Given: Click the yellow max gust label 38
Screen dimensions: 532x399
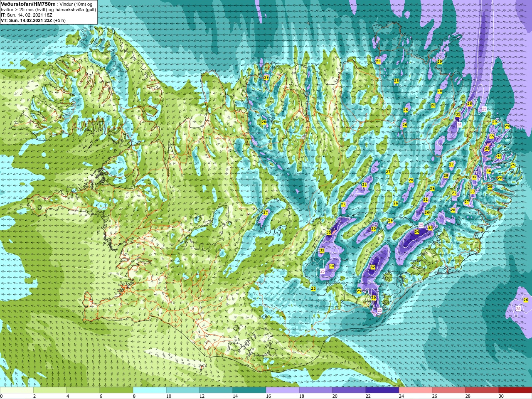Looking at the screenshot, I should [x=474, y=177].
